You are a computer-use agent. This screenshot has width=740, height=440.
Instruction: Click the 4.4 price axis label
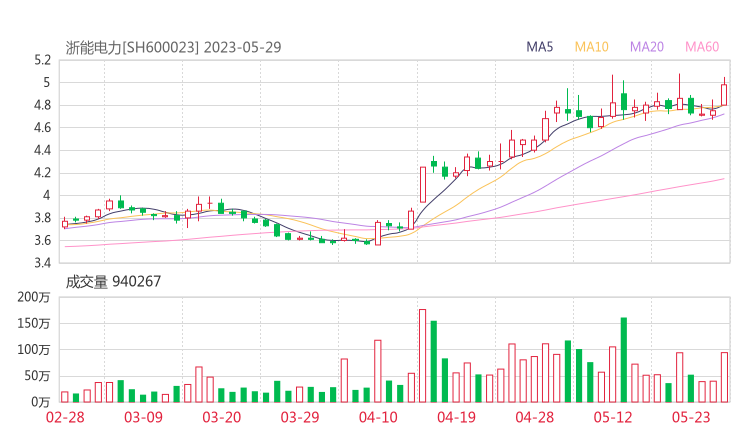click(42, 150)
